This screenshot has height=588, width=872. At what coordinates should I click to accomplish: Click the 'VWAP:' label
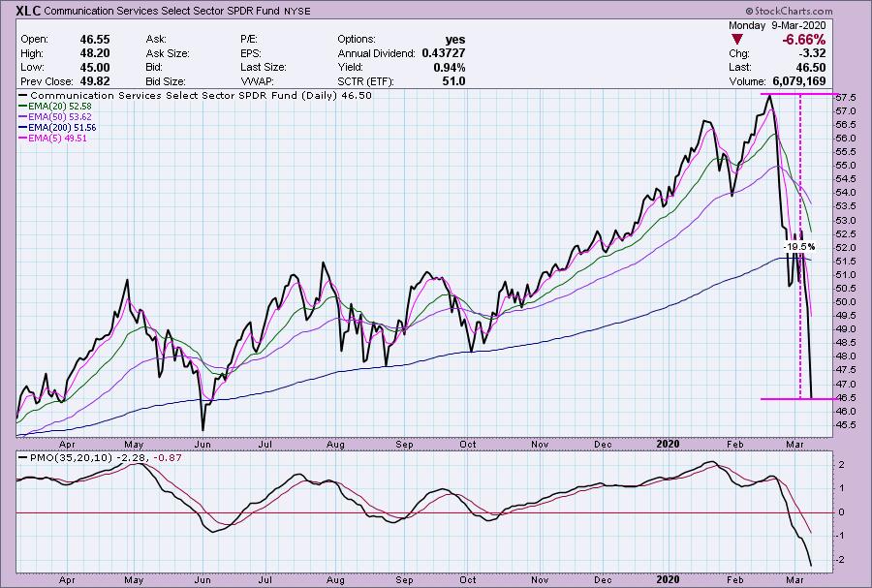click(x=257, y=81)
